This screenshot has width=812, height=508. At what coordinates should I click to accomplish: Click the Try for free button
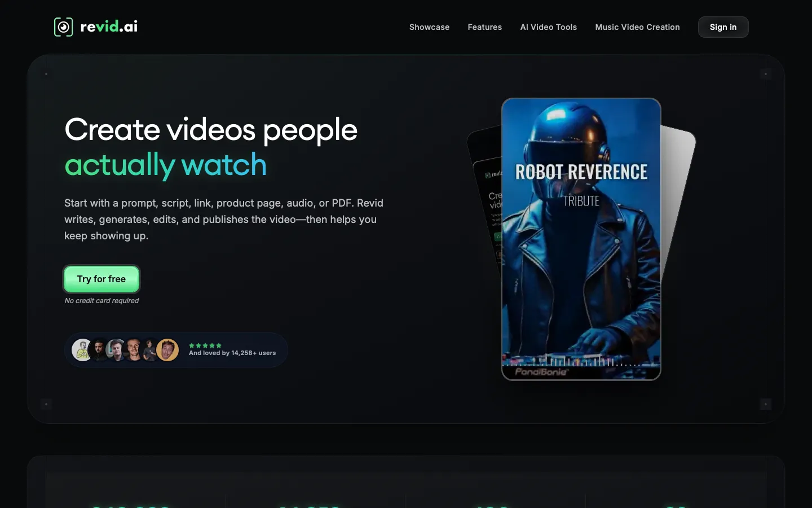coord(101,279)
